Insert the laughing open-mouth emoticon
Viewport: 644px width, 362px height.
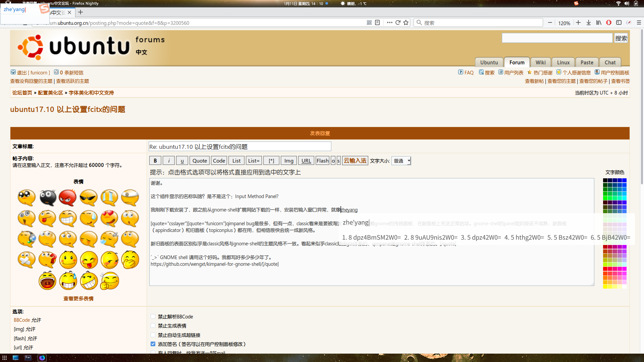point(47,281)
